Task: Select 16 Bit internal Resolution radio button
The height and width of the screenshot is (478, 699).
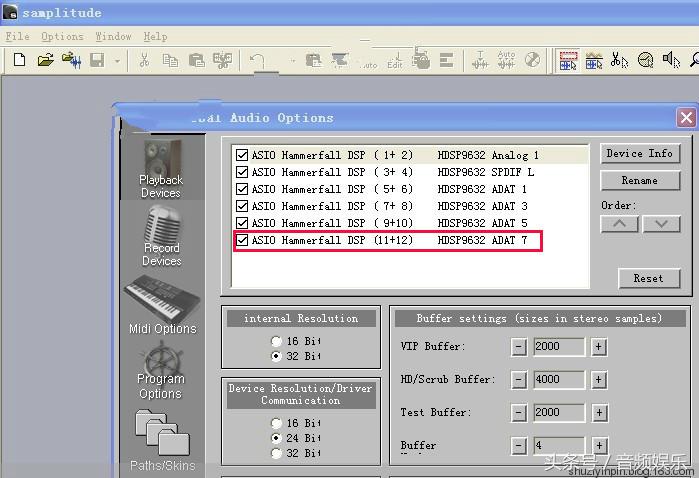Action: click(x=276, y=341)
